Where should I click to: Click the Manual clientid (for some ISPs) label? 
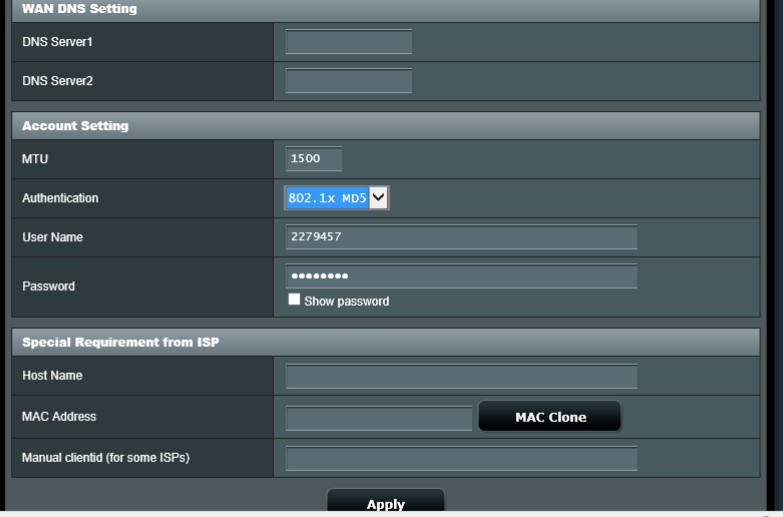click(x=106, y=458)
